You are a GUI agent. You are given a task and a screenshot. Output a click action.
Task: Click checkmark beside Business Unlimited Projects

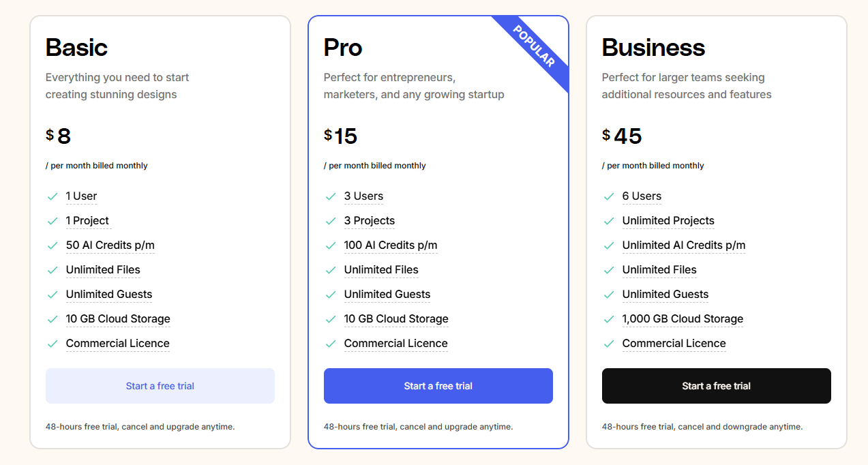tap(609, 221)
